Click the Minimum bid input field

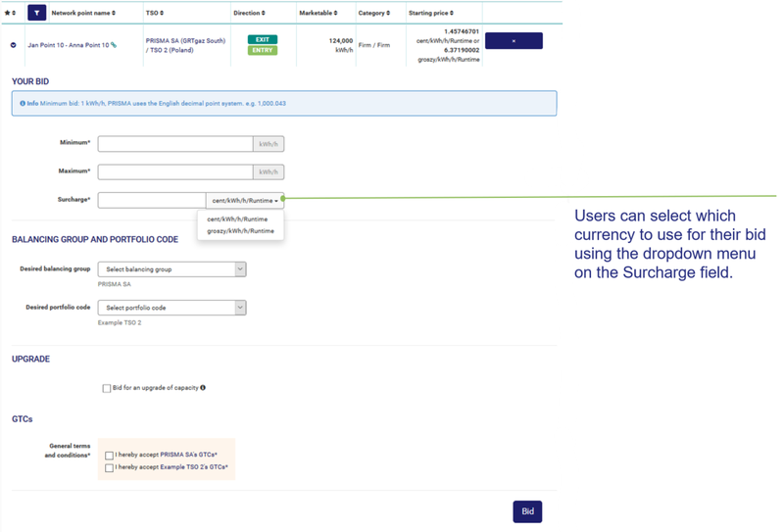click(175, 144)
